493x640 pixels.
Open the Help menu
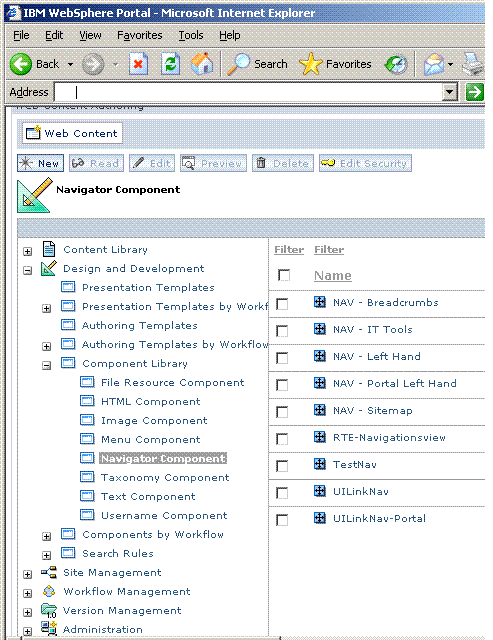coord(230,36)
